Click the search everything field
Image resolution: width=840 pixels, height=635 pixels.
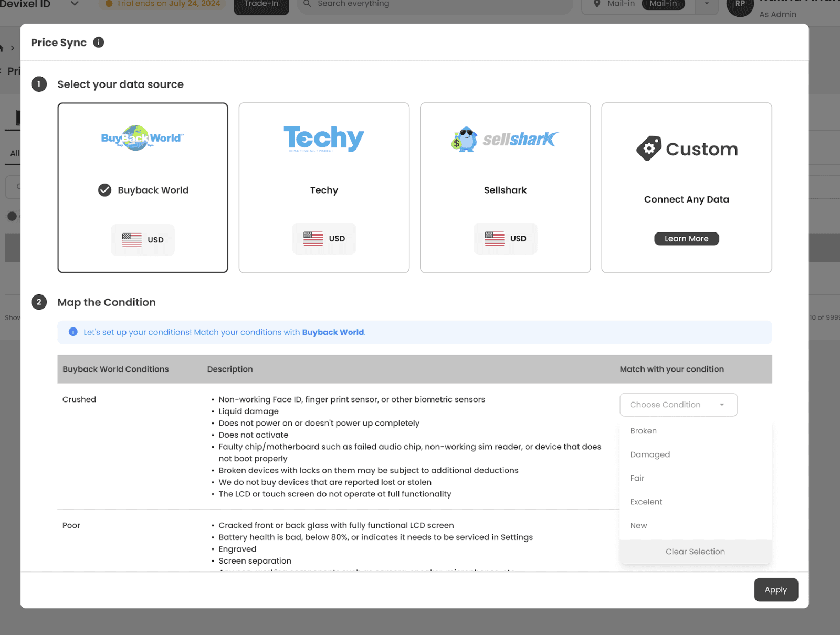coord(435,4)
